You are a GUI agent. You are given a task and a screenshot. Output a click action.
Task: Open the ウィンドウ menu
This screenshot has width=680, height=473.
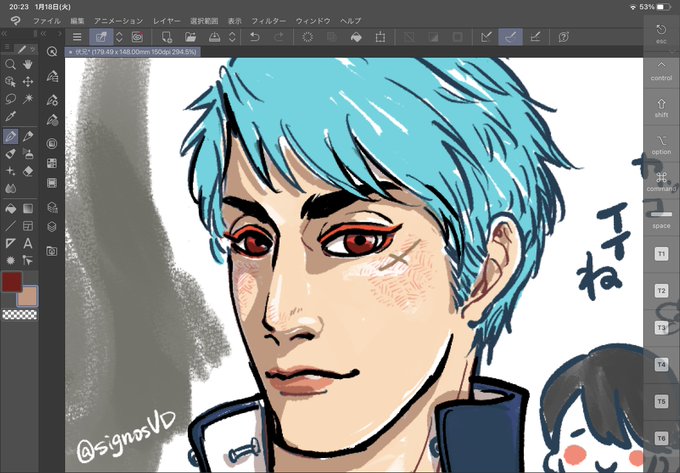[x=313, y=21]
